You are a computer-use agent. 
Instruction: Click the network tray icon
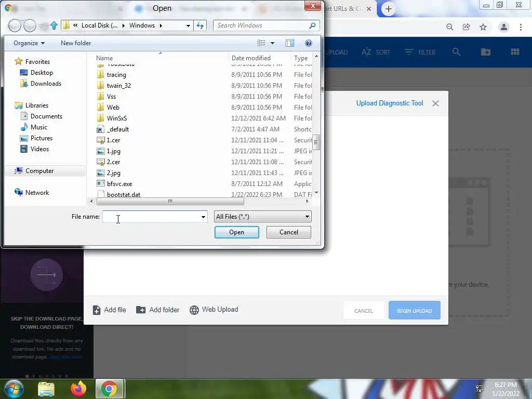point(480,389)
